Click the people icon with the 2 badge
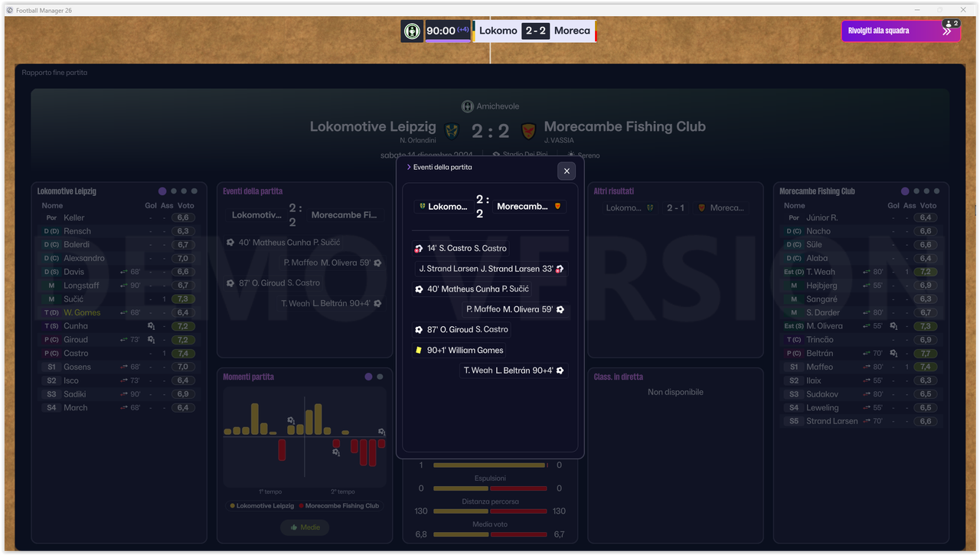The image size is (980, 555). [x=952, y=24]
